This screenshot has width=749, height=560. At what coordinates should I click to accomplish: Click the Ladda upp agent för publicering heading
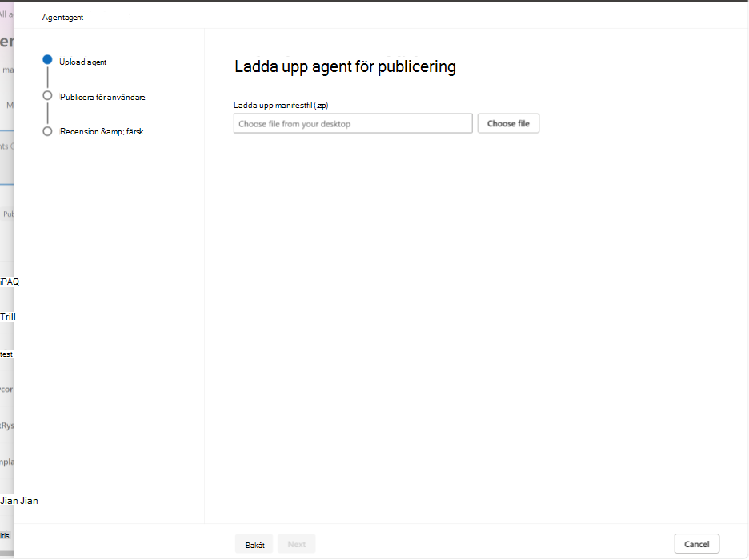tap(345, 66)
